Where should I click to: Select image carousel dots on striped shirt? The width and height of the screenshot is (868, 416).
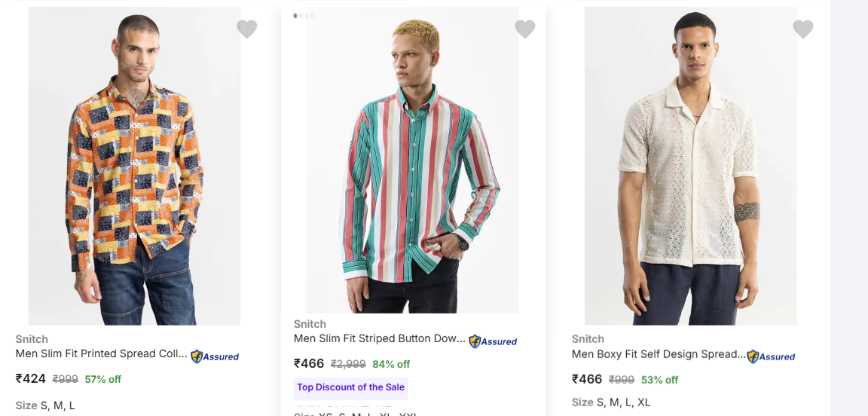tap(304, 15)
